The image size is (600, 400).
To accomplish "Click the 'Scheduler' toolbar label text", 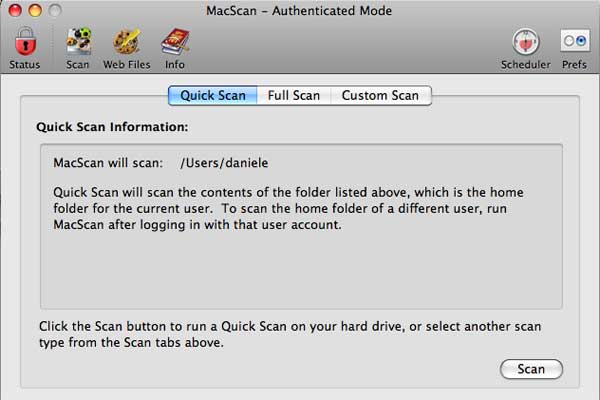I will coord(525,65).
